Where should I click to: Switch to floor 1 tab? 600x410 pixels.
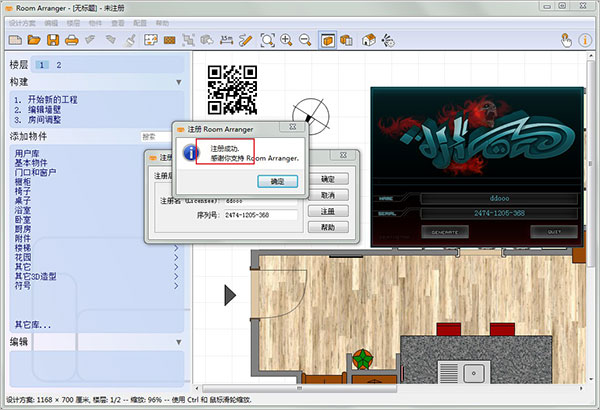[42, 65]
